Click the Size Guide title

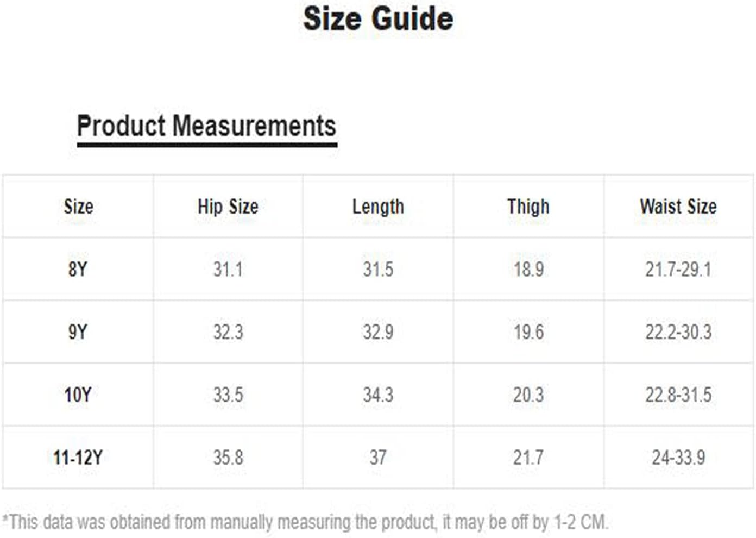[378, 19]
